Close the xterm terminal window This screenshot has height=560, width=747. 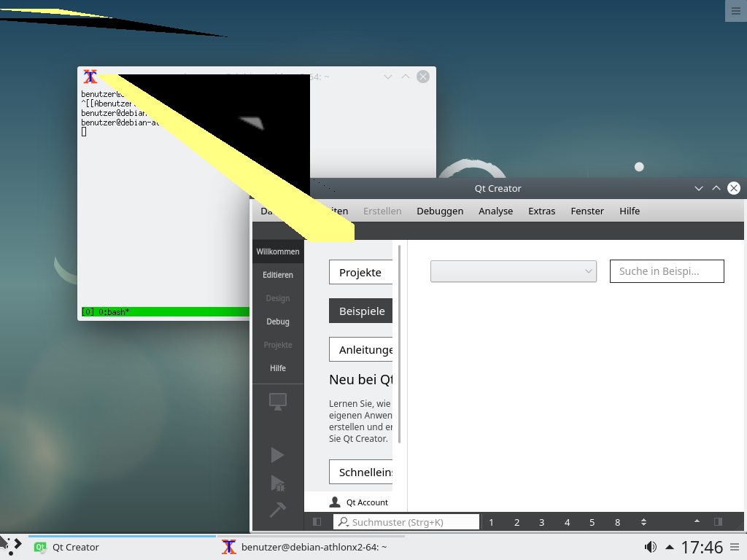click(x=423, y=77)
